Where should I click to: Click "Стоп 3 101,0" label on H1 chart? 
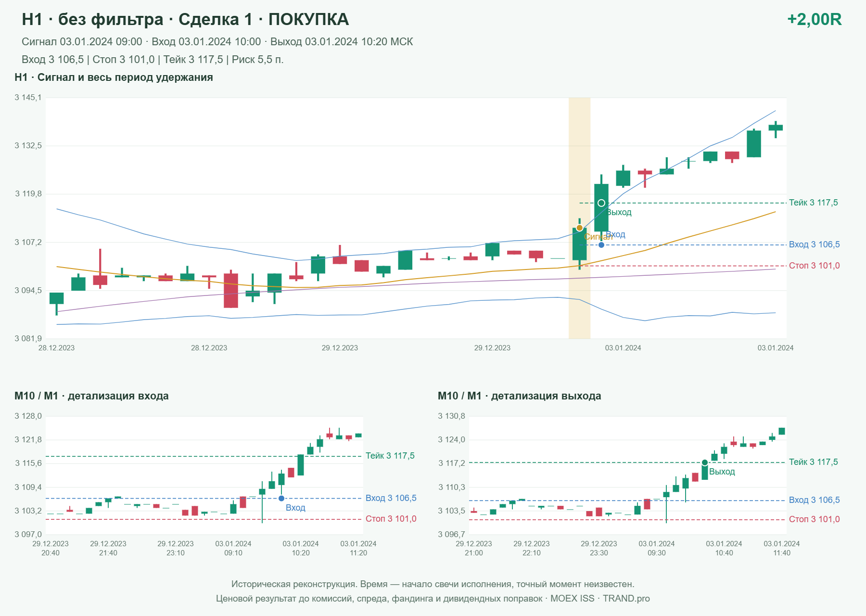(x=815, y=266)
